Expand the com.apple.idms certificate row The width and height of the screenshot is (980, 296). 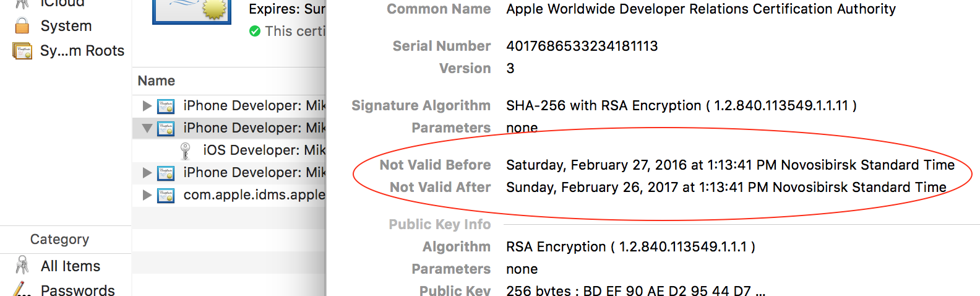(x=147, y=195)
